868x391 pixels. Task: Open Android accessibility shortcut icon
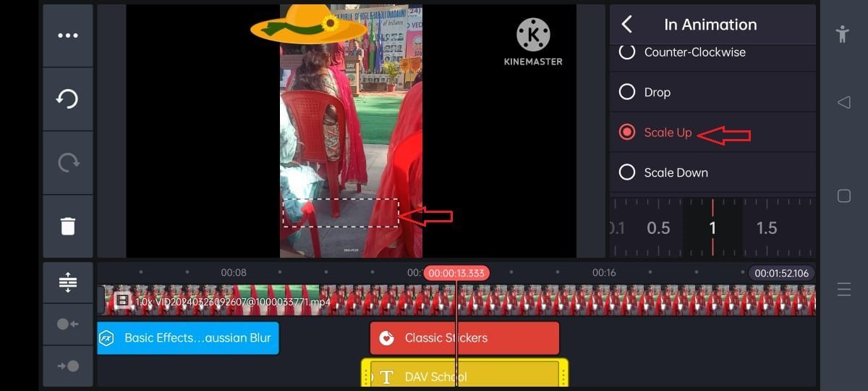843,34
